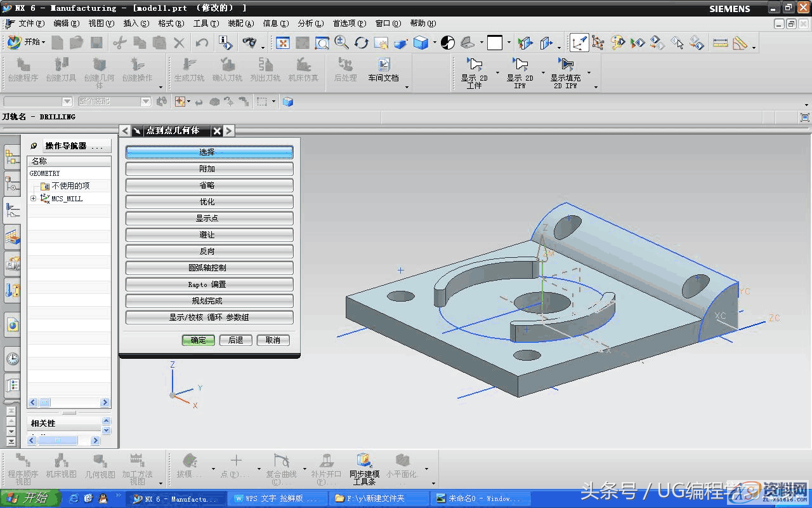
Task: Click the Measure distance ruler icon
Action: [x=720, y=43]
